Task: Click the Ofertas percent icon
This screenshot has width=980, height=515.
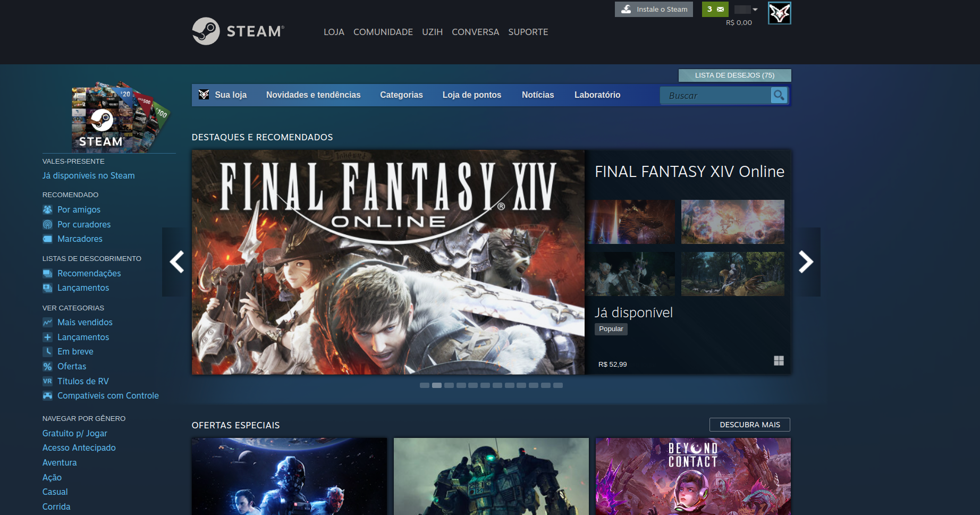Action: click(x=48, y=367)
